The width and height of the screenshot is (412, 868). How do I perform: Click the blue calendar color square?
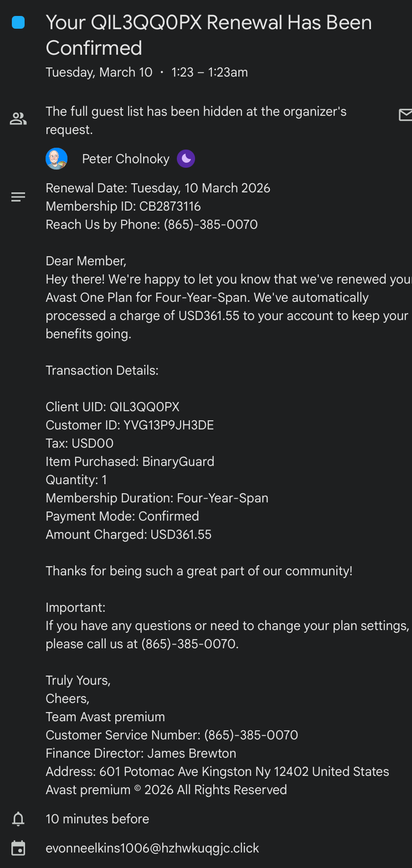pyautogui.click(x=18, y=22)
